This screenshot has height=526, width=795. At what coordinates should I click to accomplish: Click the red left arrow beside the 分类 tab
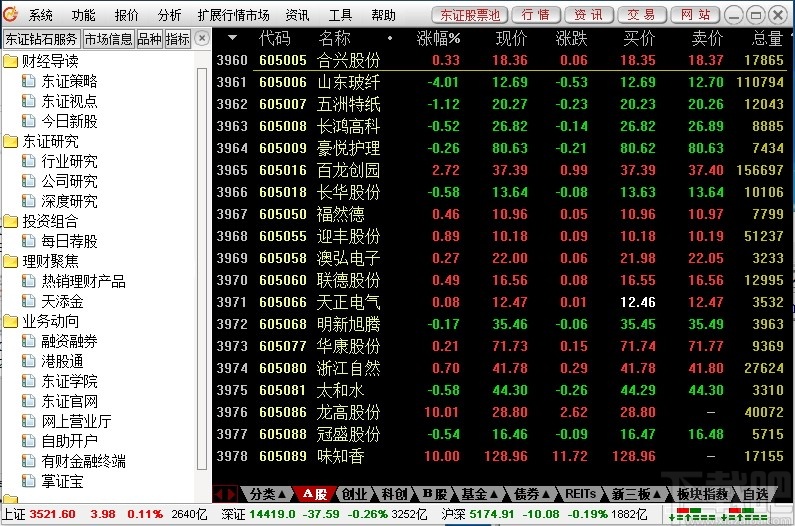pyautogui.click(x=219, y=494)
